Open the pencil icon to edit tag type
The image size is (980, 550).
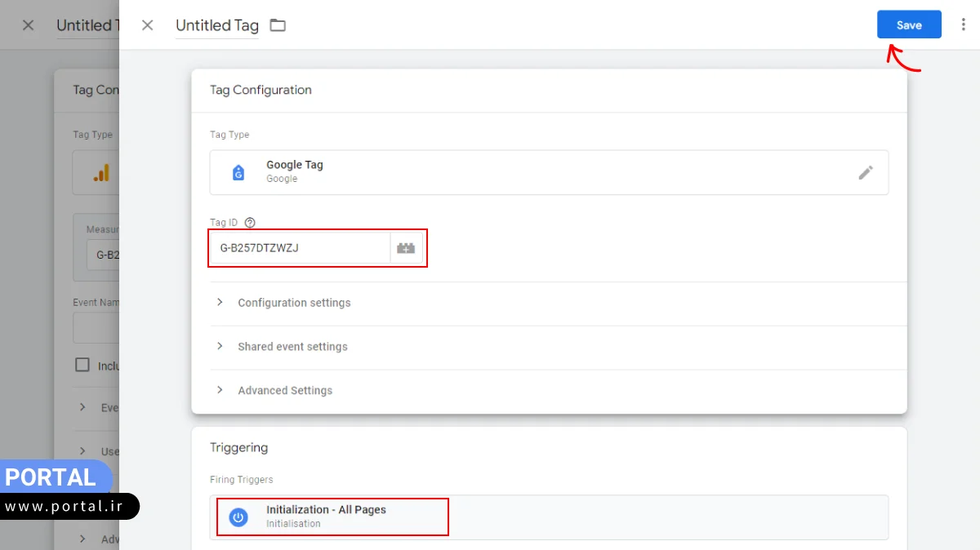click(866, 172)
